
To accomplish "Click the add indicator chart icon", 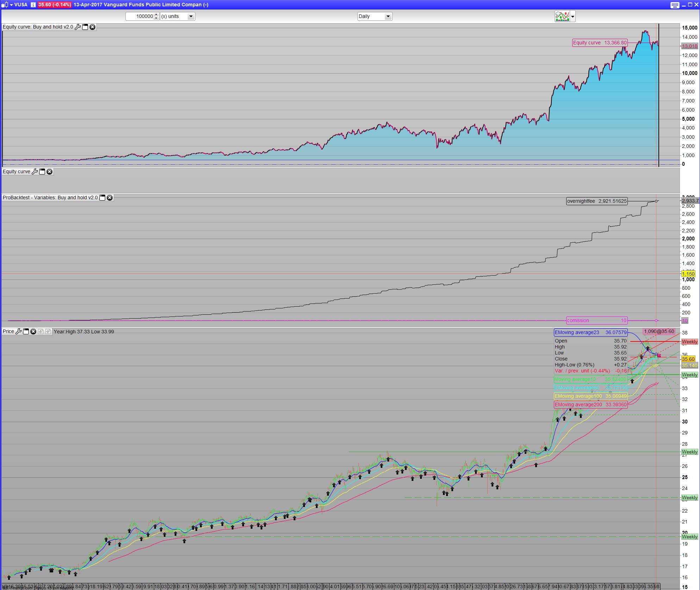I will tap(562, 16).
